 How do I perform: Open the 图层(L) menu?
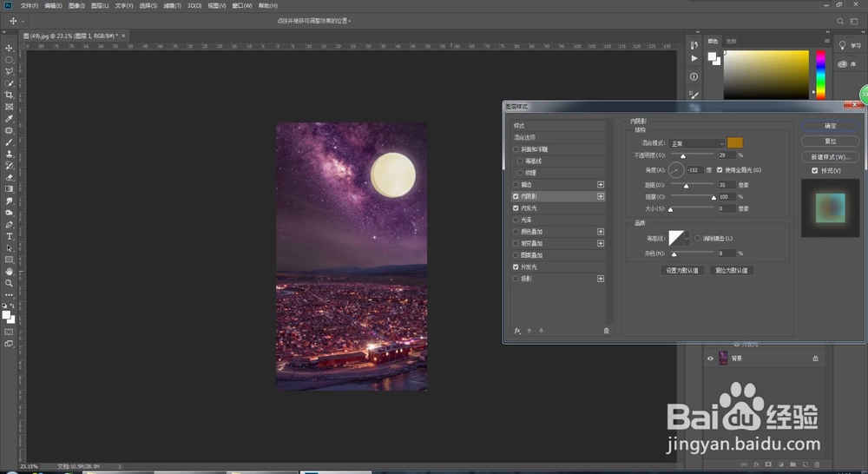(100, 5)
